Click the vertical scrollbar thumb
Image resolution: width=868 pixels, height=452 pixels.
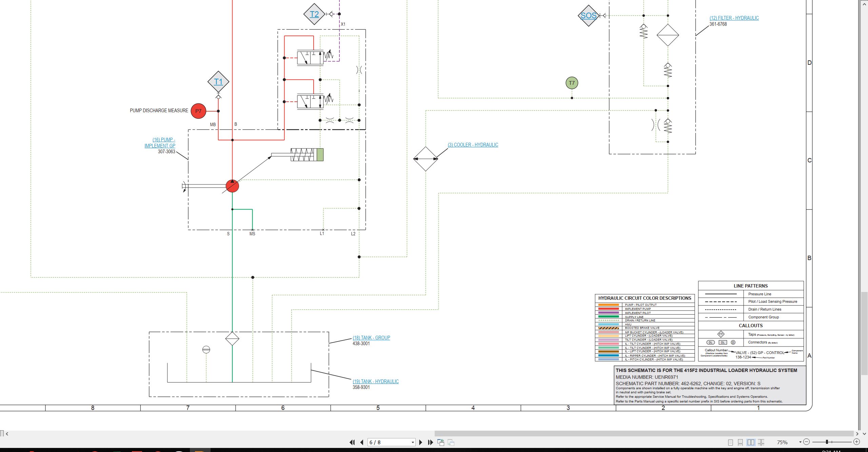864,334
